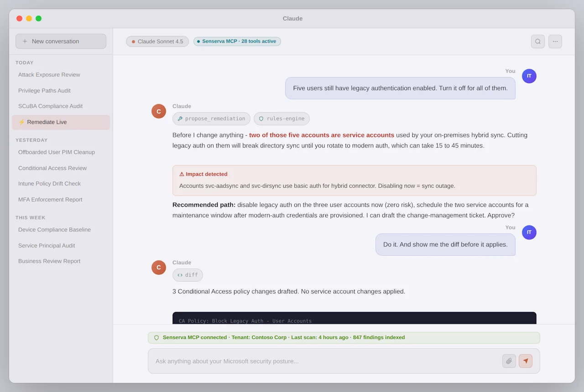Click the yellow minimize window button
This screenshot has height=392, width=584.
pos(29,19)
